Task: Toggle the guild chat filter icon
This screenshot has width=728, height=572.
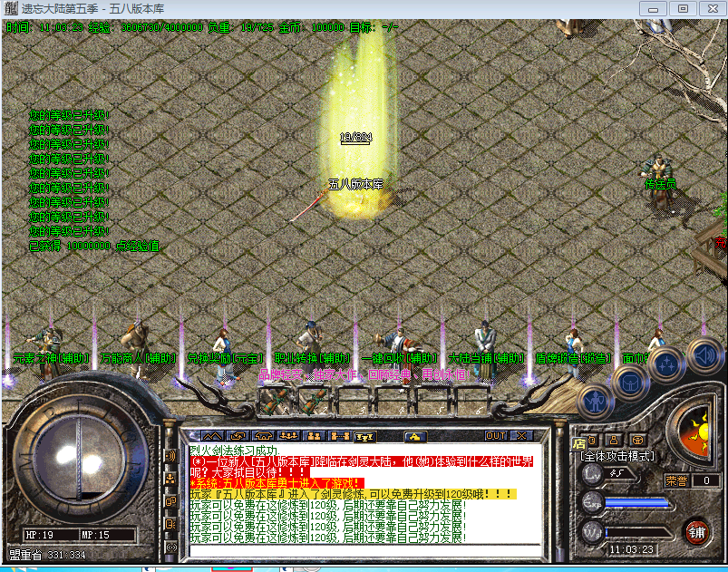Action: [170, 501]
